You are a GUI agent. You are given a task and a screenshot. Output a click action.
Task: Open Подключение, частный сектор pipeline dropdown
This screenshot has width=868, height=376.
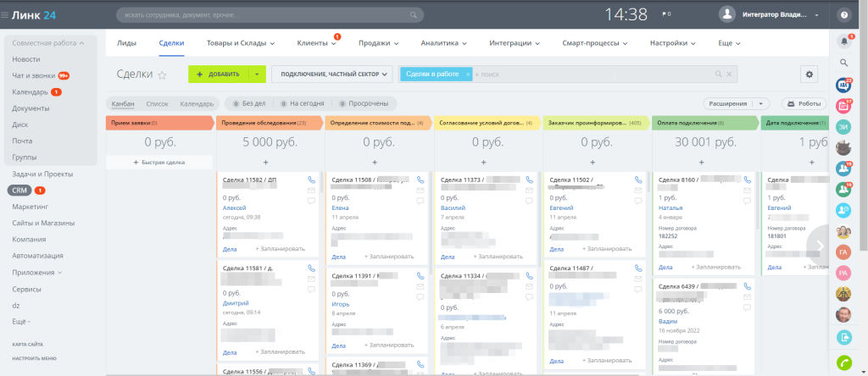331,74
